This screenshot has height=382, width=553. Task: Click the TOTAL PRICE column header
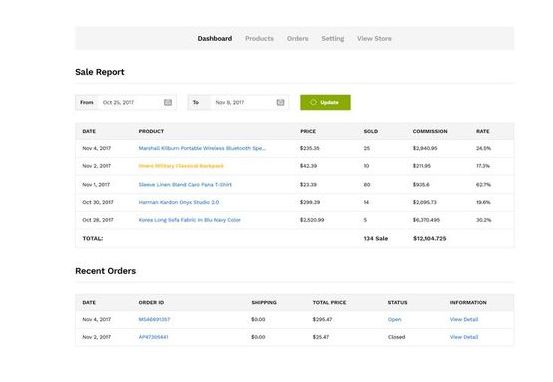pyautogui.click(x=329, y=302)
